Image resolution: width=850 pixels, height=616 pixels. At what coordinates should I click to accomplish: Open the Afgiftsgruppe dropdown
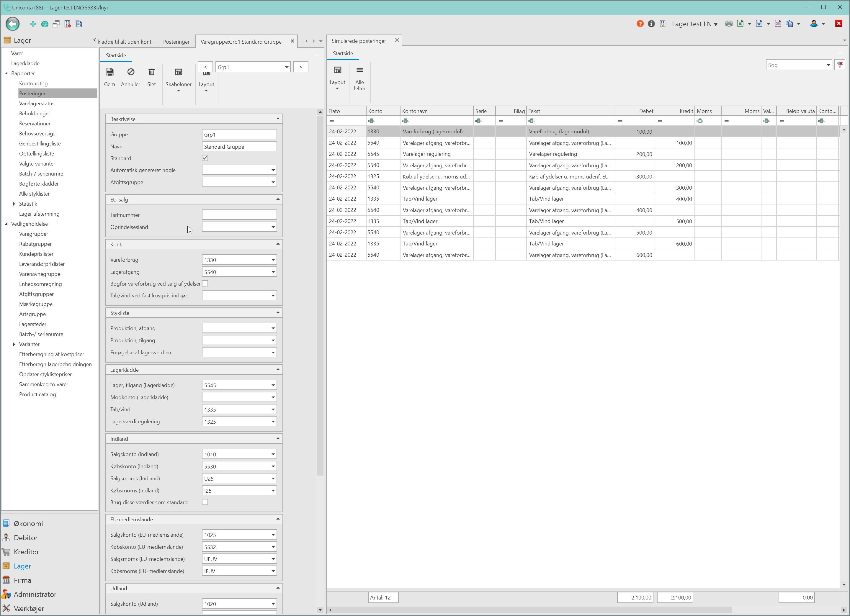click(x=273, y=182)
